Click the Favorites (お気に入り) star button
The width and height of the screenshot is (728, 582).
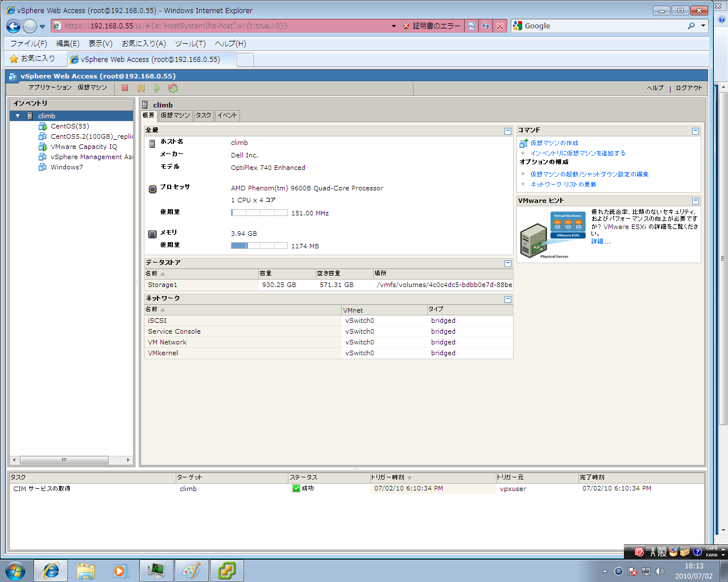pyautogui.click(x=32, y=59)
